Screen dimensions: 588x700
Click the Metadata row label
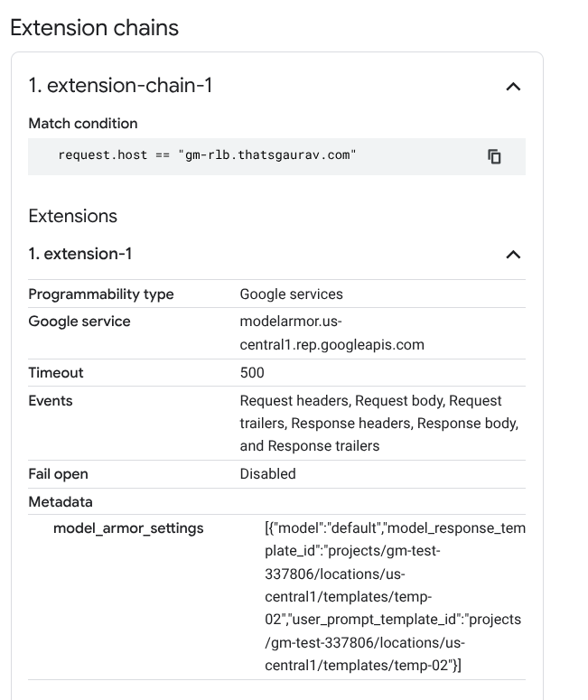click(x=61, y=502)
